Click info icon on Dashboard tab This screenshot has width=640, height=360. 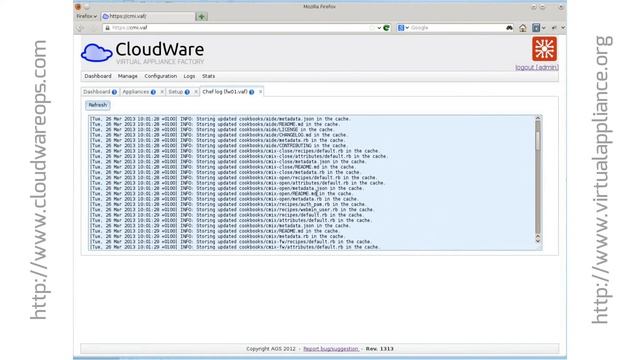tap(114, 92)
